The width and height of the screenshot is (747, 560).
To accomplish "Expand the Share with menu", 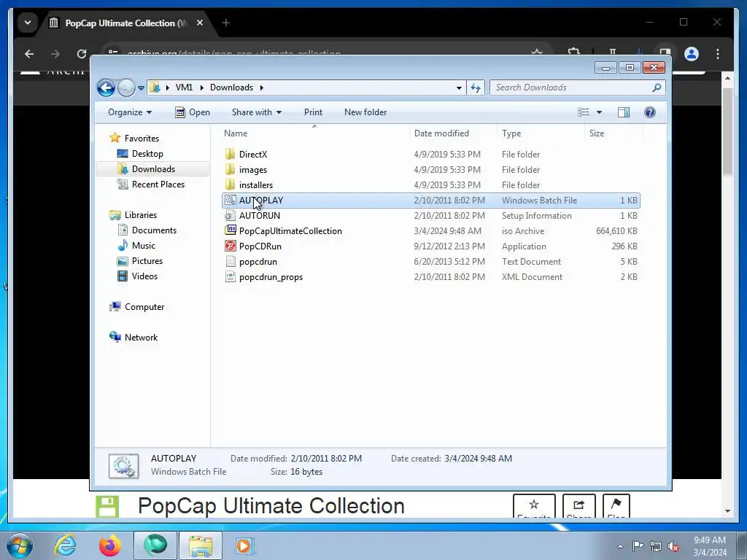I will click(256, 112).
